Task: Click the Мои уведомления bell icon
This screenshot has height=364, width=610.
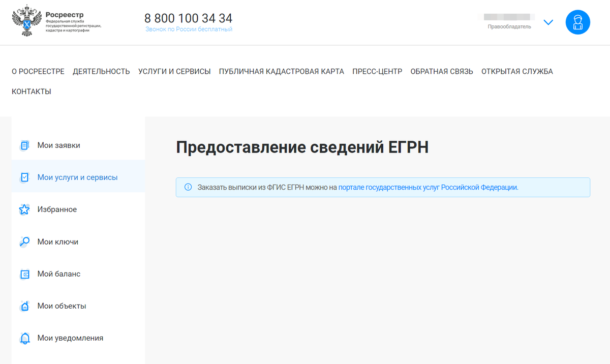Action: point(24,338)
